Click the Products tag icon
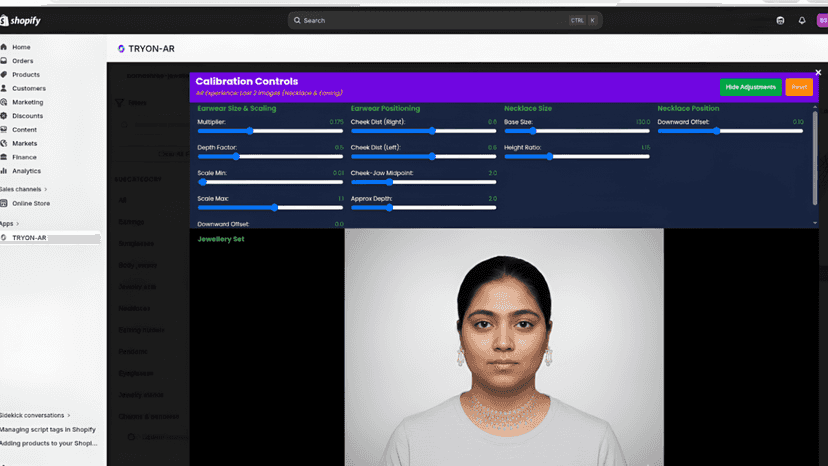The width and height of the screenshot is (828, 466). click(x=4, y=74)
